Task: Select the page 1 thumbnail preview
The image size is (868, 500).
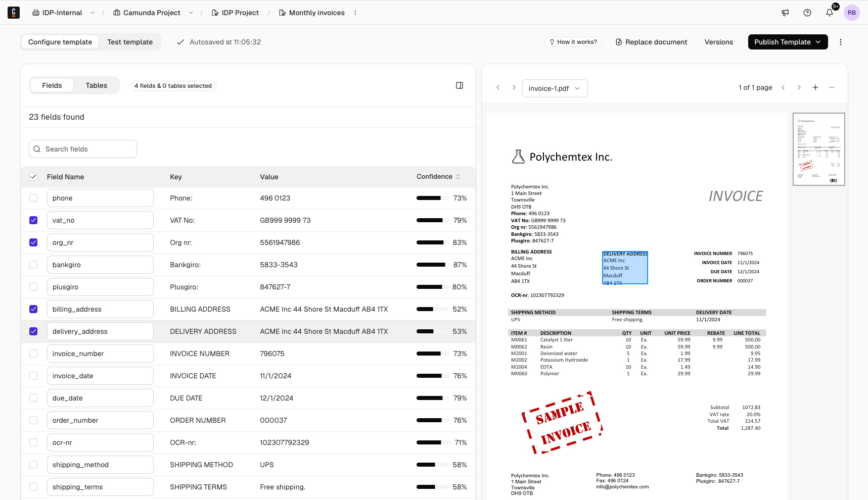Action: (x=819, y=149)
